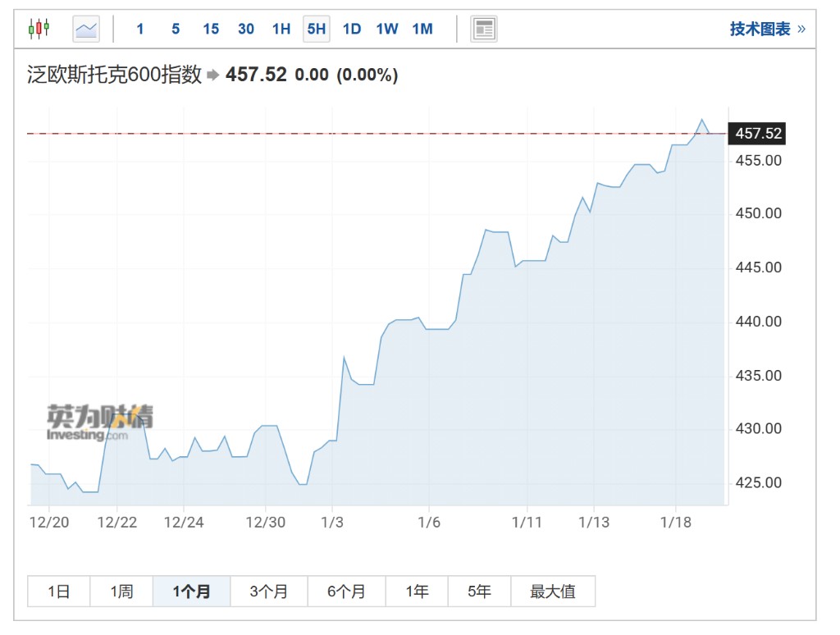Show the 1日 time range
840x635 pixels.
tap(58, 592)
